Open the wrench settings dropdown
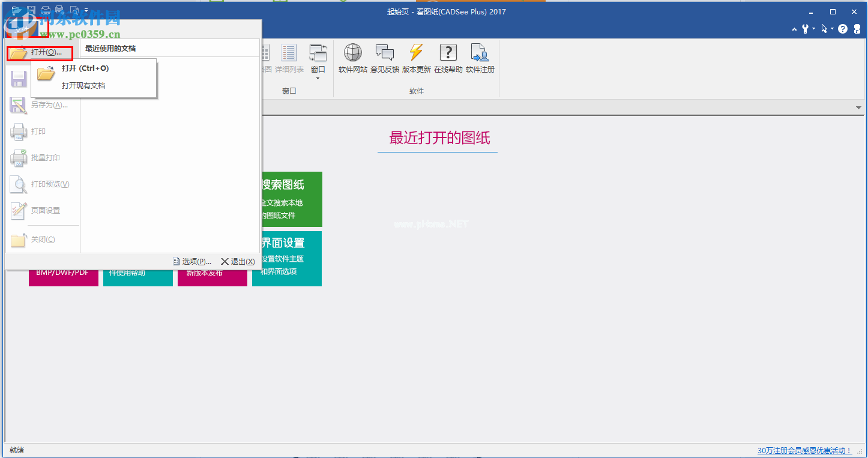The height and width of the screenshot is (458, 868). click(x=809, y=29)
